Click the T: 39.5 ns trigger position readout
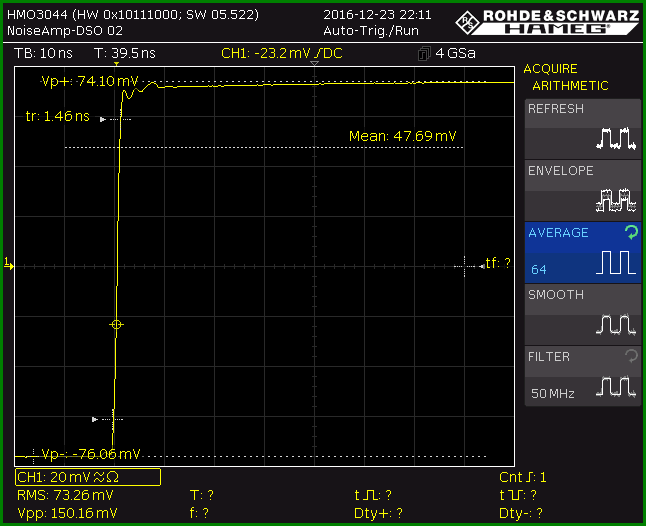The width and height of the screenshot is (646, 526). [125, 53]
